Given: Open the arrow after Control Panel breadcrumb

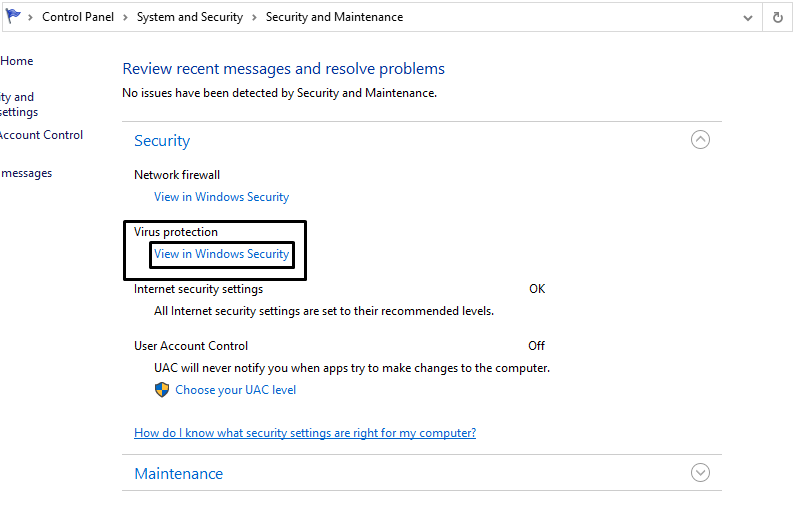Looking at the screenshot, I should click(x=125, y=18).
